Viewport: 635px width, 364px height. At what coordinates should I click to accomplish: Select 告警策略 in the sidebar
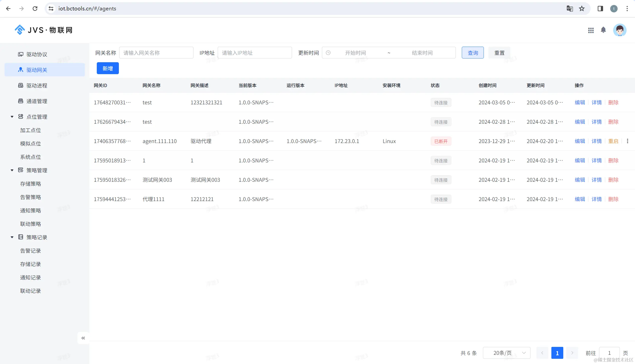click(31, 197)
